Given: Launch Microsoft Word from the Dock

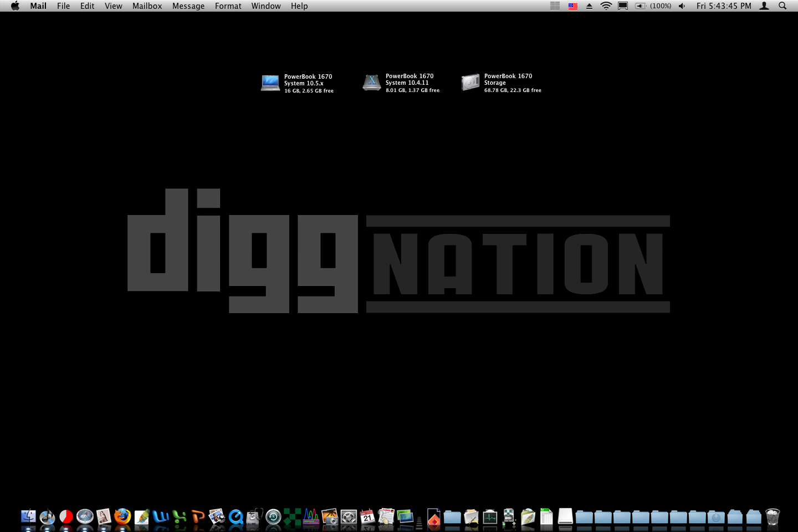Looking at the screenshot, I should coord(160,517).
